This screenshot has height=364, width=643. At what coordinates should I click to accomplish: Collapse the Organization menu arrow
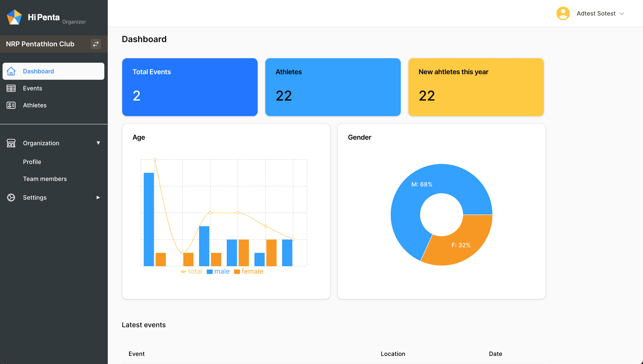98,143
